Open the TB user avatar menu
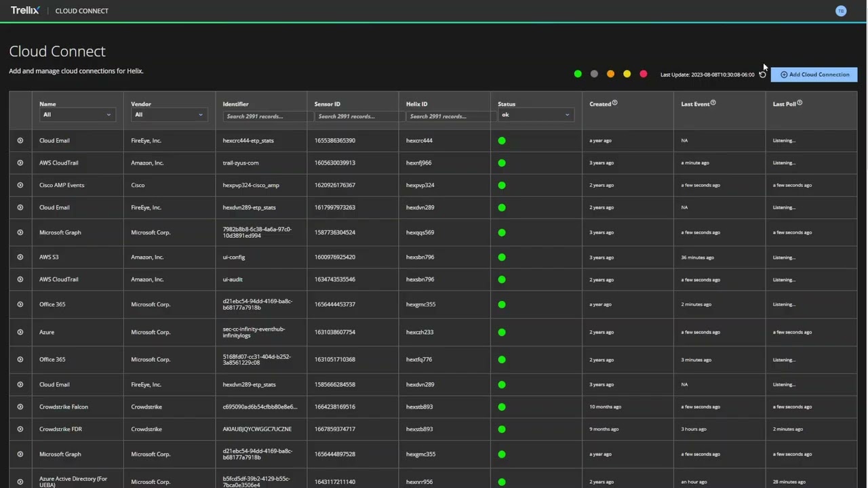This screenshot has width=868, height=488. click(x=841, y=11)
